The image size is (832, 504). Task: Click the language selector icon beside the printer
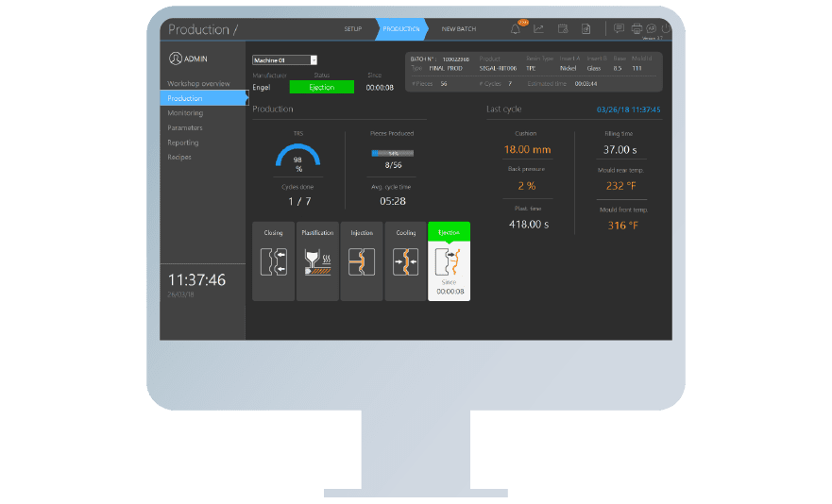coord(651,28)
